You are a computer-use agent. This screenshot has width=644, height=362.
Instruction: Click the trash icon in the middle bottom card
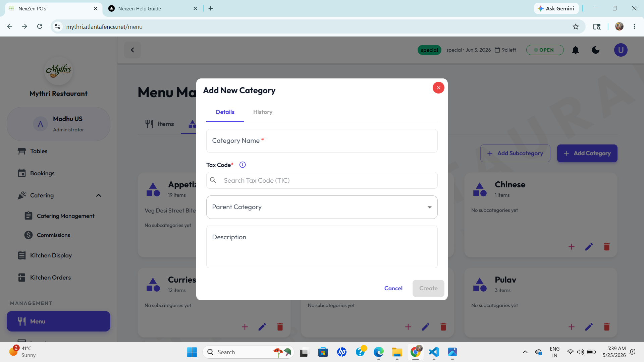pyautogui.click(x=443, y=327)
